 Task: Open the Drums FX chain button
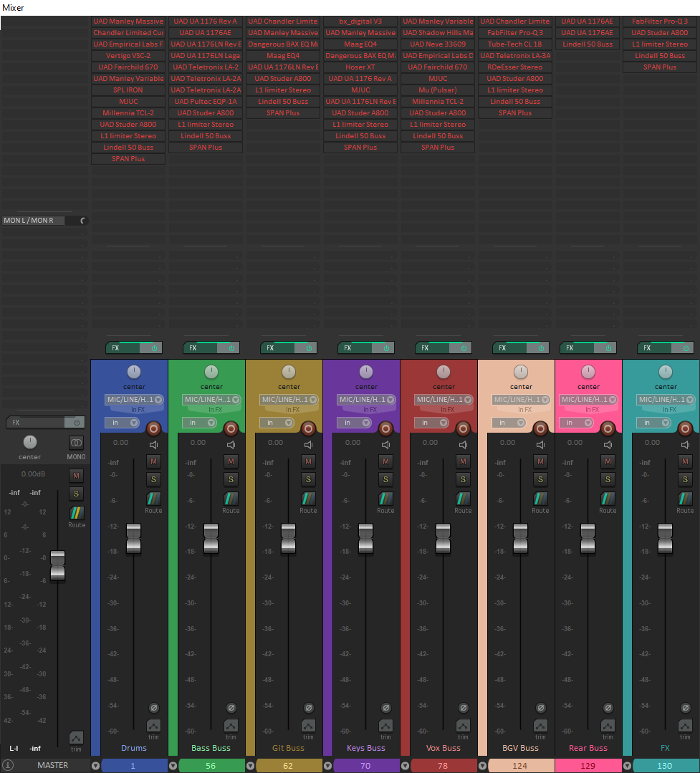[x=123, y=348]
